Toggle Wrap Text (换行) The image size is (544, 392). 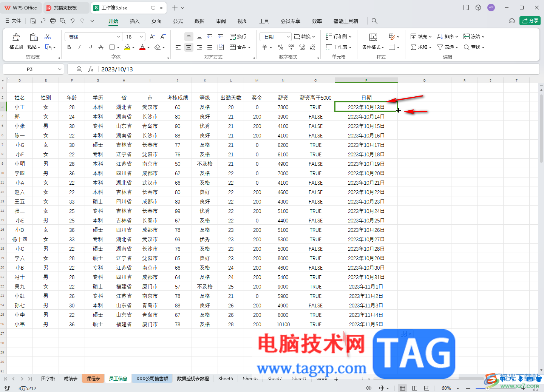point(238,37)
